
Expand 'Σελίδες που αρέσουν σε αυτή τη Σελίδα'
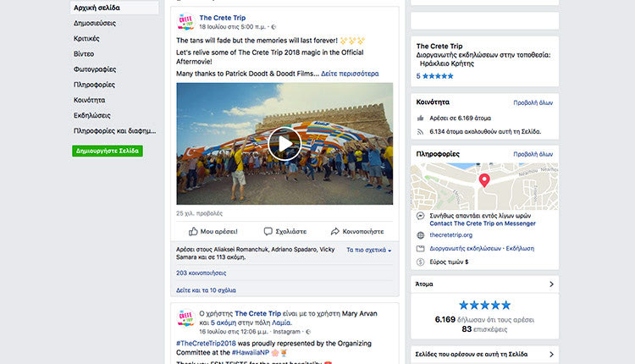pos(552,354)
